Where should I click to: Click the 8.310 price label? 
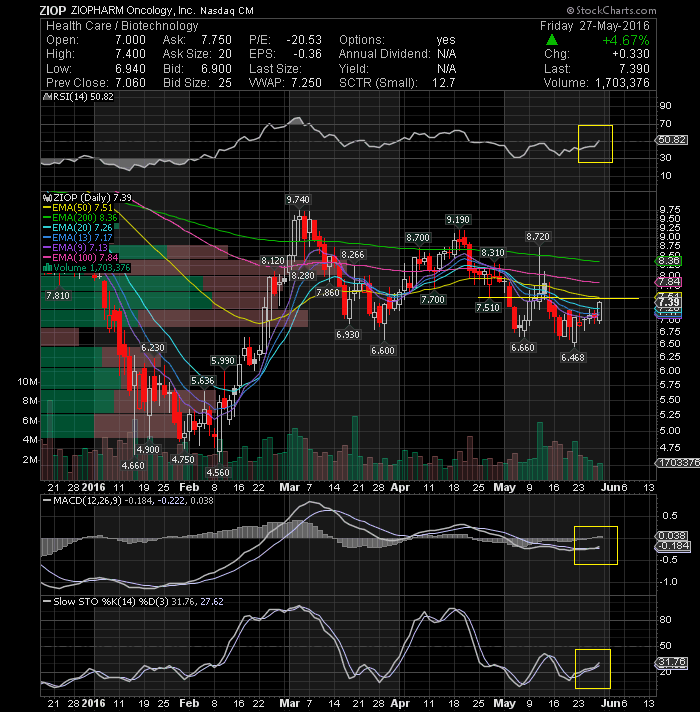pos(493,253)
